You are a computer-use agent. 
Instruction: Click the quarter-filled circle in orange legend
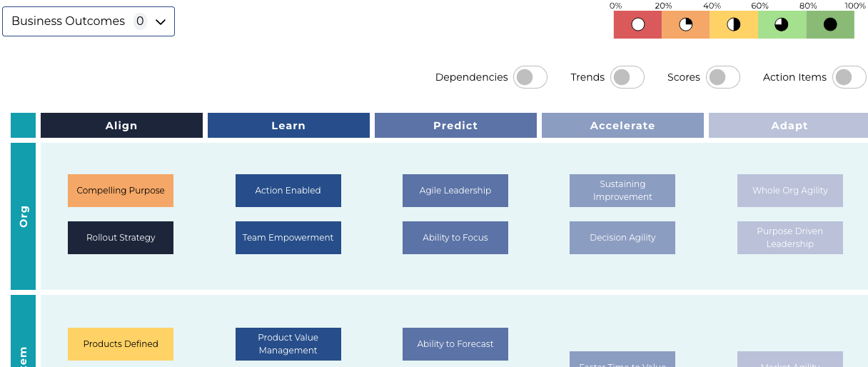[x=685, y=25]
